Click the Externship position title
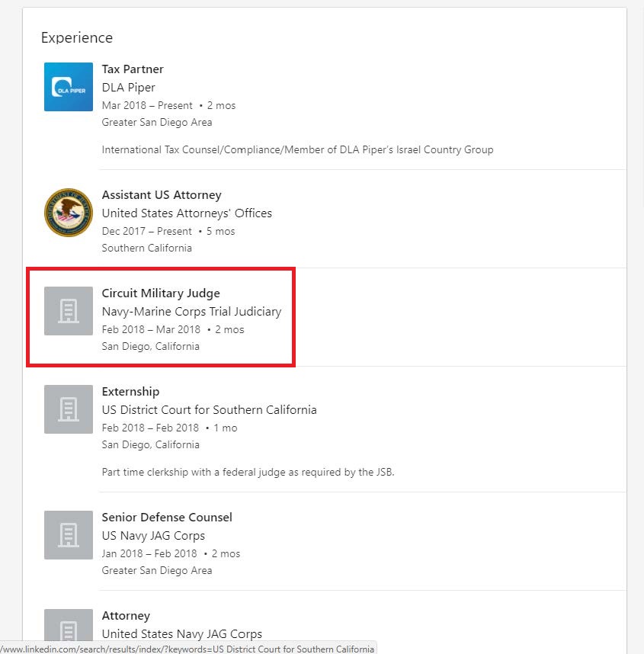644x654 pixels. tap(130, 392)
